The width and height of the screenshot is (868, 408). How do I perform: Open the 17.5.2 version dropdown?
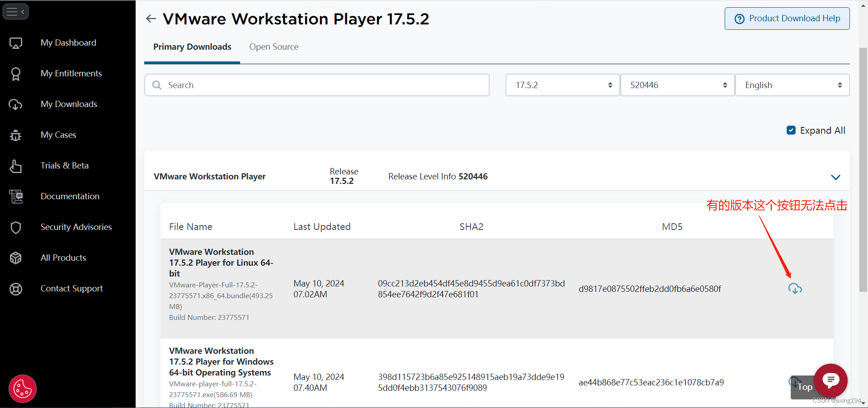(562, 85)
